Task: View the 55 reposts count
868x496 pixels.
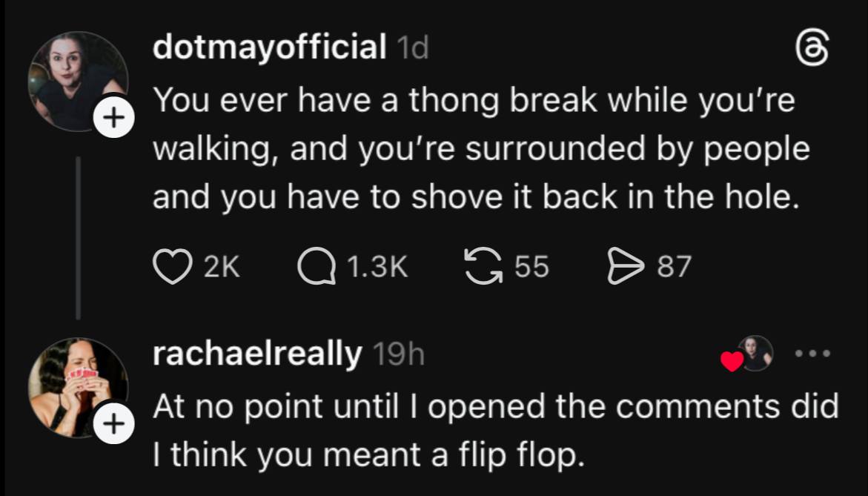Action: (531, 267)
